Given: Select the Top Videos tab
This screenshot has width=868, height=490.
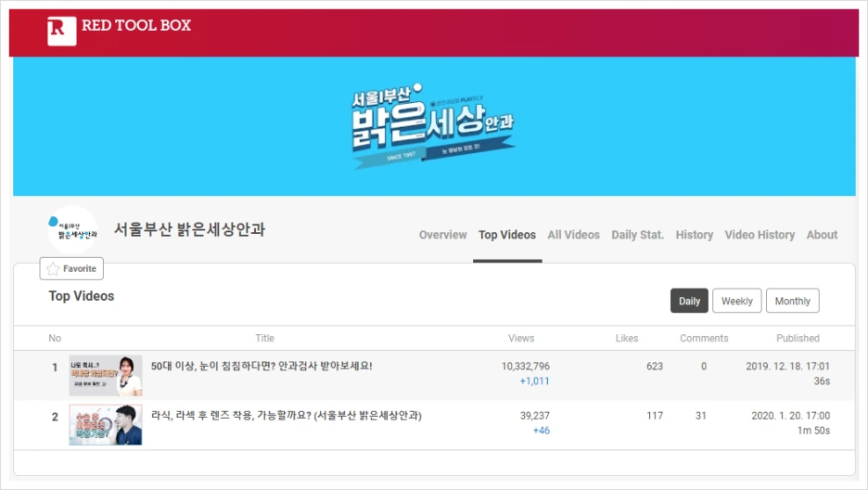Looking at the screenshot, I should click(x=507, y=235).
